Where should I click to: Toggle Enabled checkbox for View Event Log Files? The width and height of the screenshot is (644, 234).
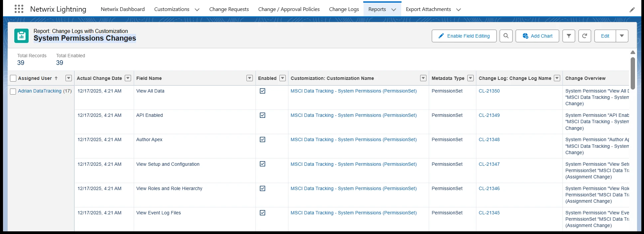pos(262,213)
